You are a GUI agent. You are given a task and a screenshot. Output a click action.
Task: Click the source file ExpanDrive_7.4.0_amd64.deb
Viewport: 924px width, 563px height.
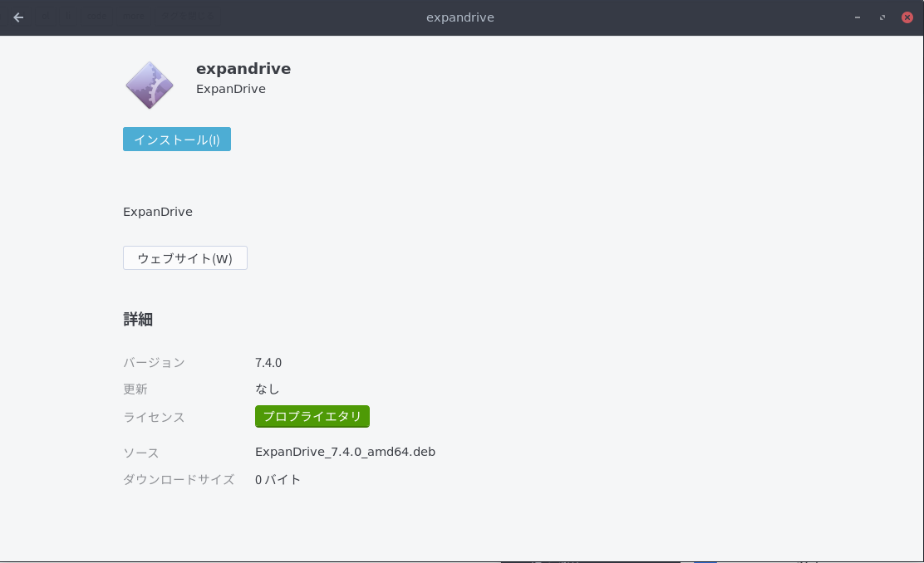point(345,452)
